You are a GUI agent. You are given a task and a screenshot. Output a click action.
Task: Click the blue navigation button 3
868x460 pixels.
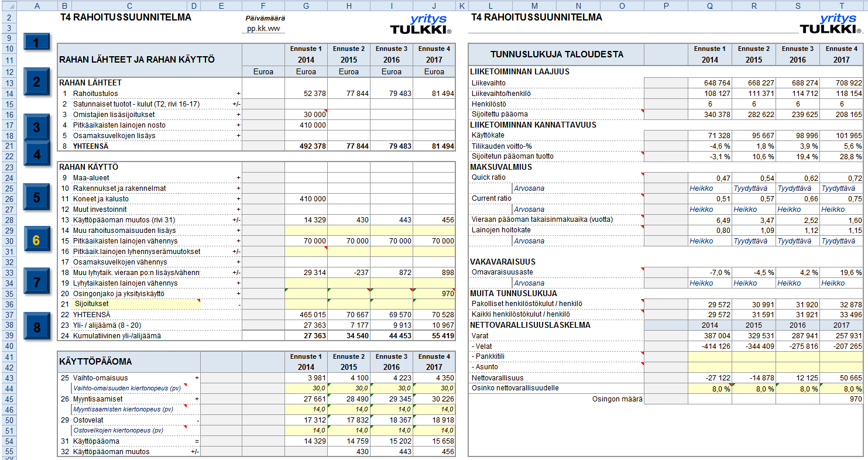point(37,128)
